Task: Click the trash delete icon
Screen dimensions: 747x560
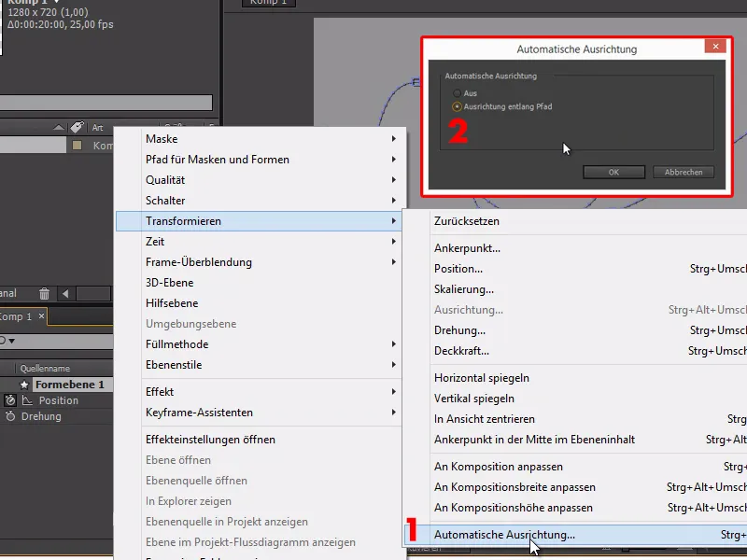Action: (x=44, y=293)
